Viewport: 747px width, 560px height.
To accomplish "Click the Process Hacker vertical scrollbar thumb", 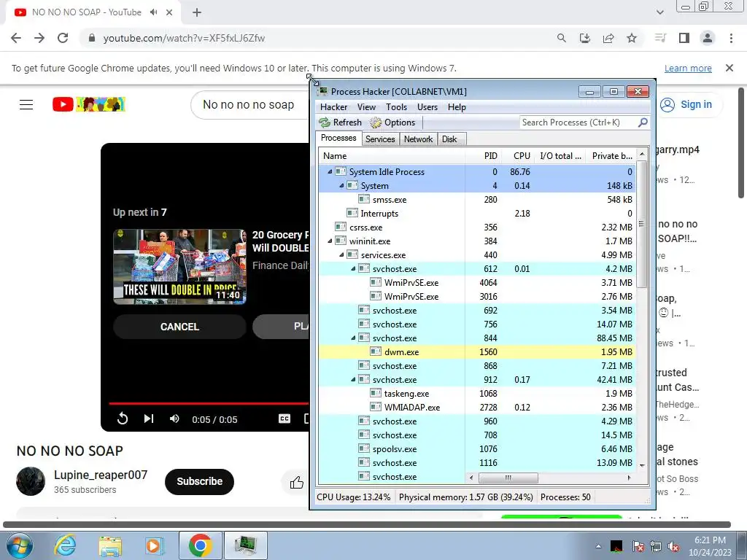I will pyautogui.click(x=641, y=225).
